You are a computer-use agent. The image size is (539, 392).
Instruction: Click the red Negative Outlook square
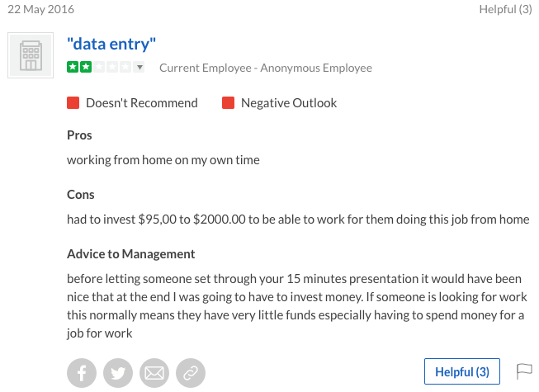point(229,102)
